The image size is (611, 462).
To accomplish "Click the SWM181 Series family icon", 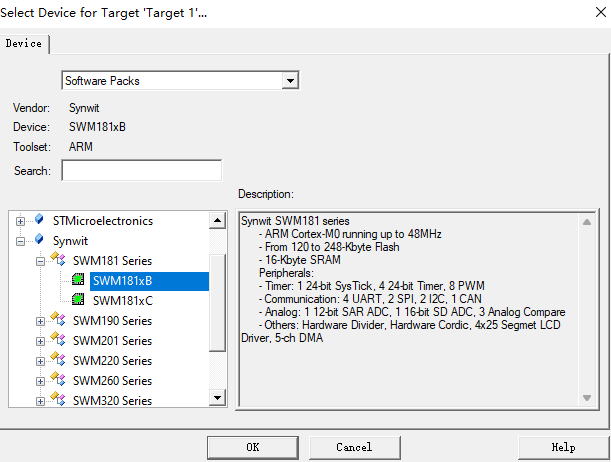I will tap(59, 260).
